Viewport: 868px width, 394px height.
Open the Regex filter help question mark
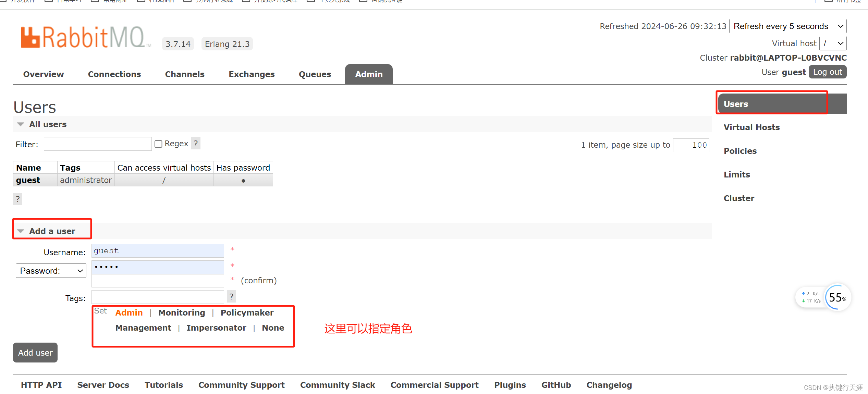click(196, 143)
